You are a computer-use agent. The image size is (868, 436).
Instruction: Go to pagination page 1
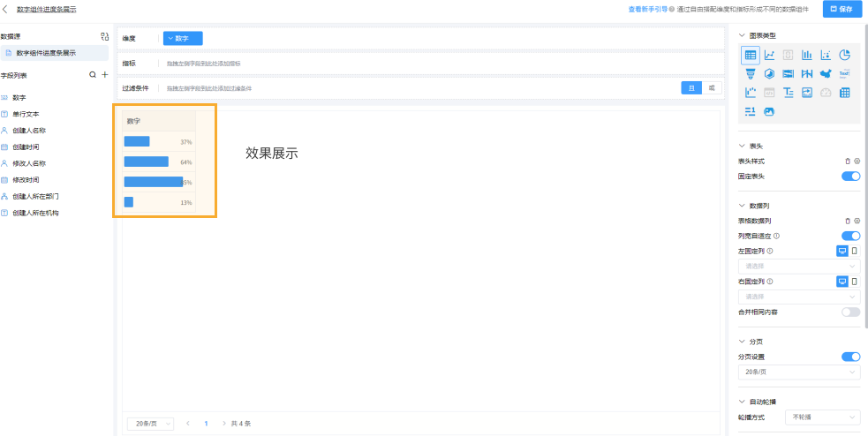tap(206, 424)
